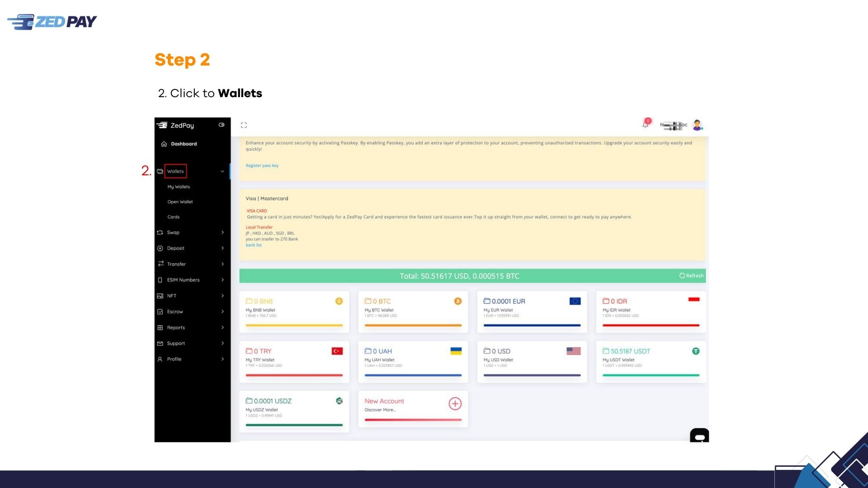Viewport: 868px width, 488px height.
Task: Expand the NFT menu chevron
Action: tap(222, 296)
